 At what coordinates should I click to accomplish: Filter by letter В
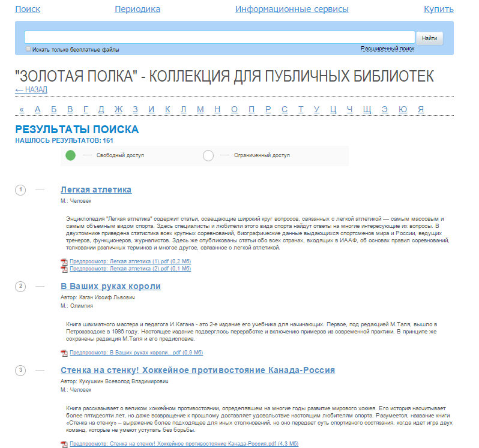tap(70, 109)
